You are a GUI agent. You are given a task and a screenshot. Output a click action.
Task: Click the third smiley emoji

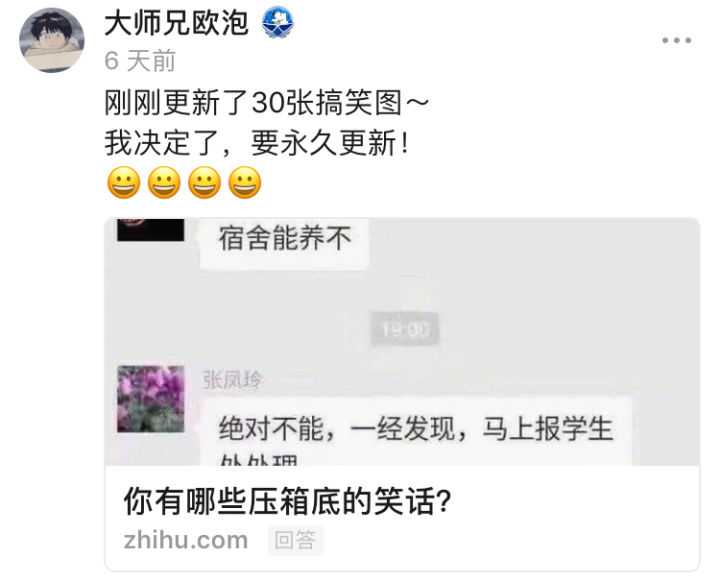204,183
